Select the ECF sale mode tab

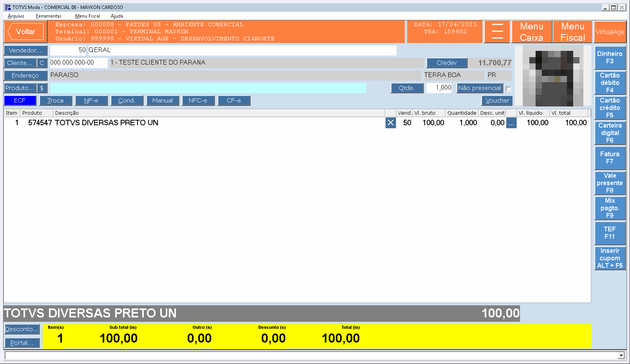coord(20,101)
